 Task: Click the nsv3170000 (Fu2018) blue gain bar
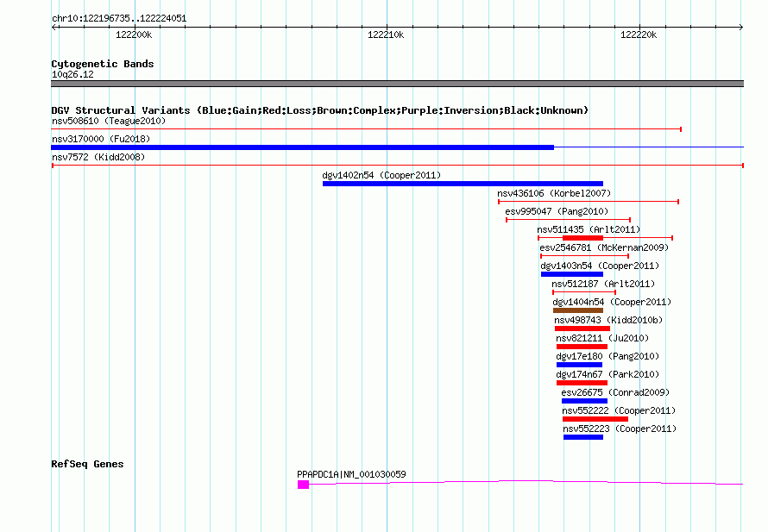click(302, 147)
